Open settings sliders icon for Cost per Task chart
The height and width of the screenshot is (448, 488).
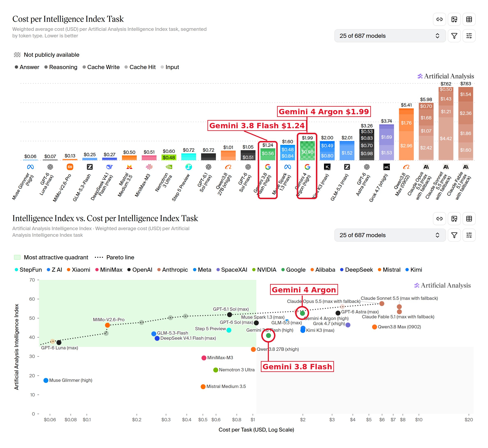pyautogui.click(x=469, y=36)
